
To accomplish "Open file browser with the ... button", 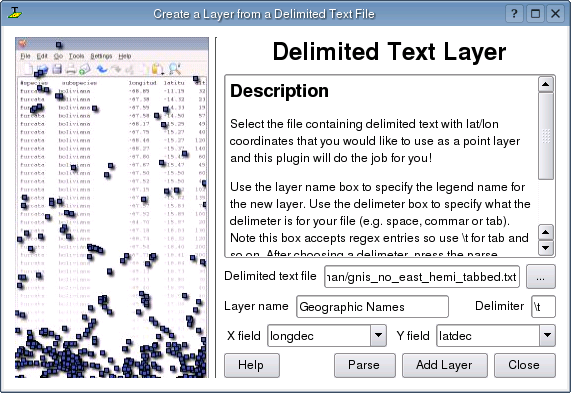I will coord(540,277).
